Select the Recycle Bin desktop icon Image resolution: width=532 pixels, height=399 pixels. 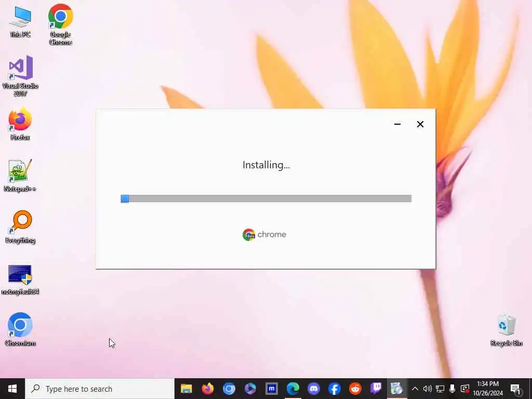(506, 330)
